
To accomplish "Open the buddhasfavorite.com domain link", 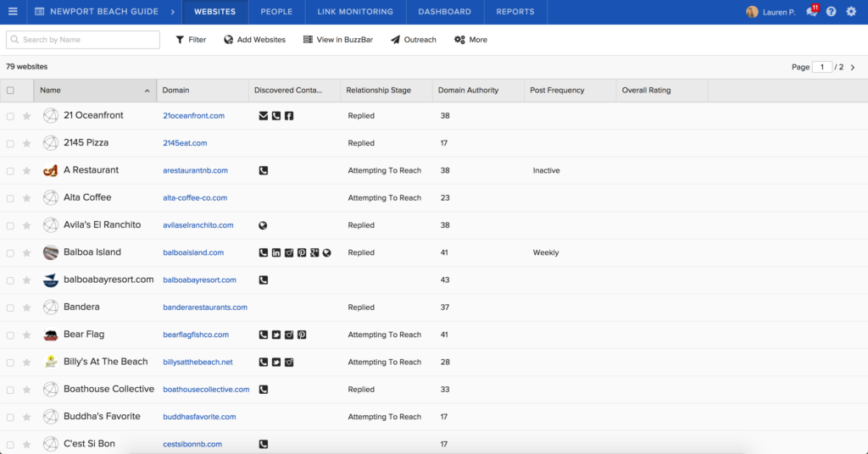I will coord(199,417).
